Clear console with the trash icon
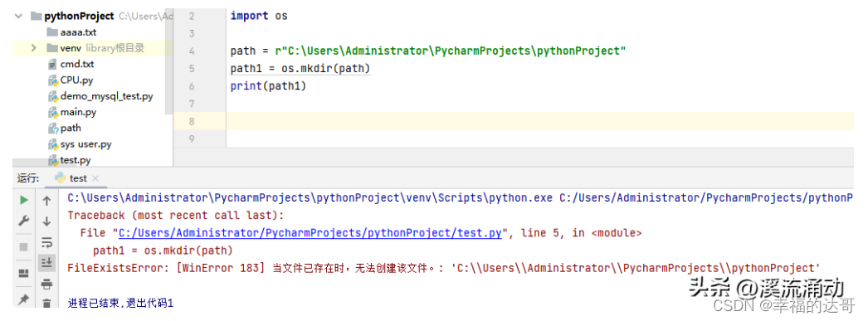The width and height of the screenshot is (868, 321). [x=46, y=303]
